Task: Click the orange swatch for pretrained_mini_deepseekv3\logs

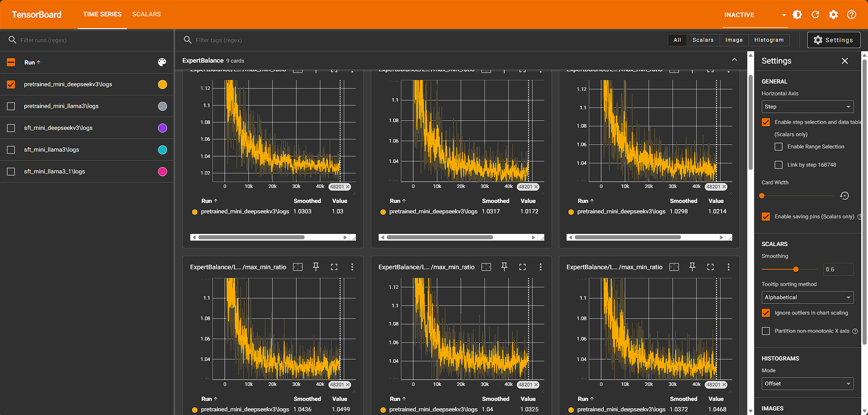Action: tap(163, 84)
